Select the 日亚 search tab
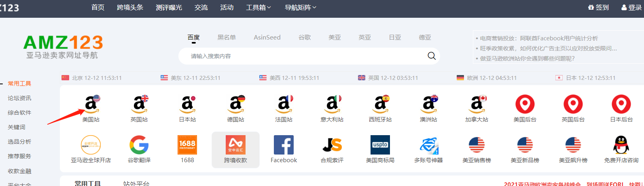Image resolution: width=644 pixels, height=186 pixels. (x=395, y=38)
